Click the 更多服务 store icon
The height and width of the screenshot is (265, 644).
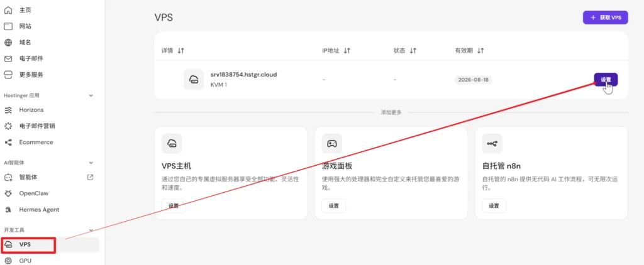pos(8,75)
